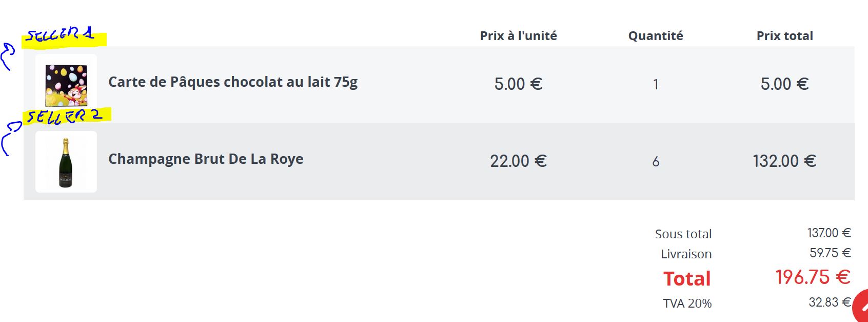The width and height of the screenshot is (868, 322).
Task: Click the "Prix total" column header
Action: pyautogui.click(x=784, y=36)
